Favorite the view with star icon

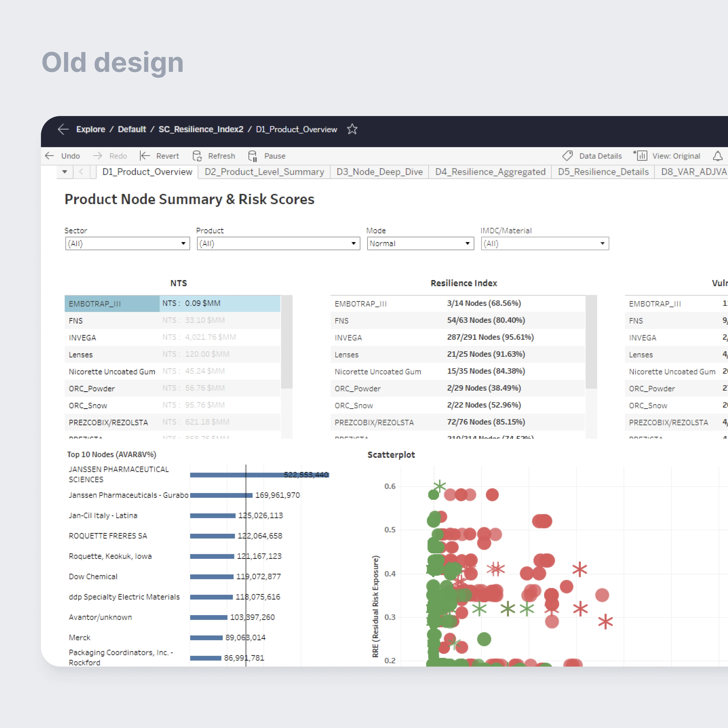click(352, 129)
